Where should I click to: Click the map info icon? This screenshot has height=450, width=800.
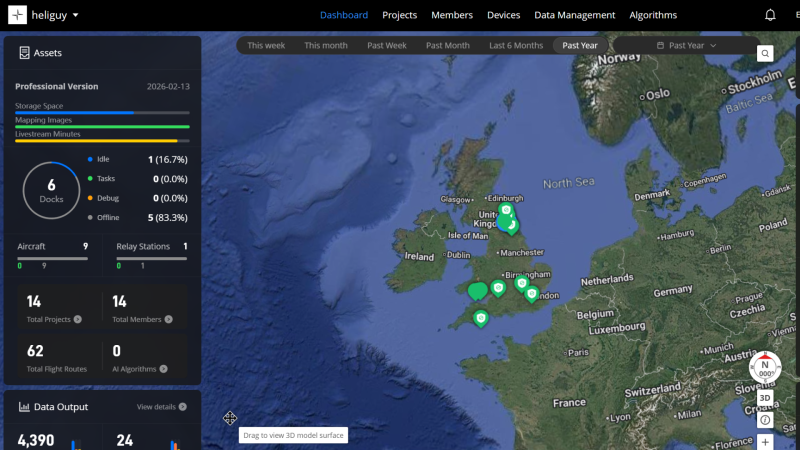(x=765, y=419)
